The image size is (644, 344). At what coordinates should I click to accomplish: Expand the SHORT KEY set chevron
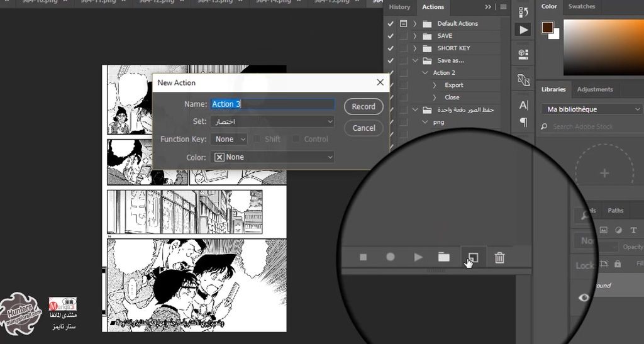point(415,48)
